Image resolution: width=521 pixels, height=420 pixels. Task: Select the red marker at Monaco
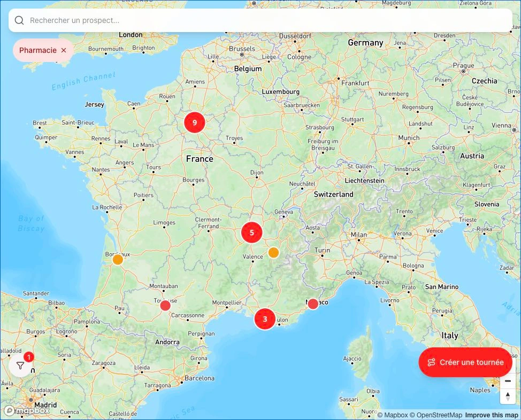coord(313,304)
